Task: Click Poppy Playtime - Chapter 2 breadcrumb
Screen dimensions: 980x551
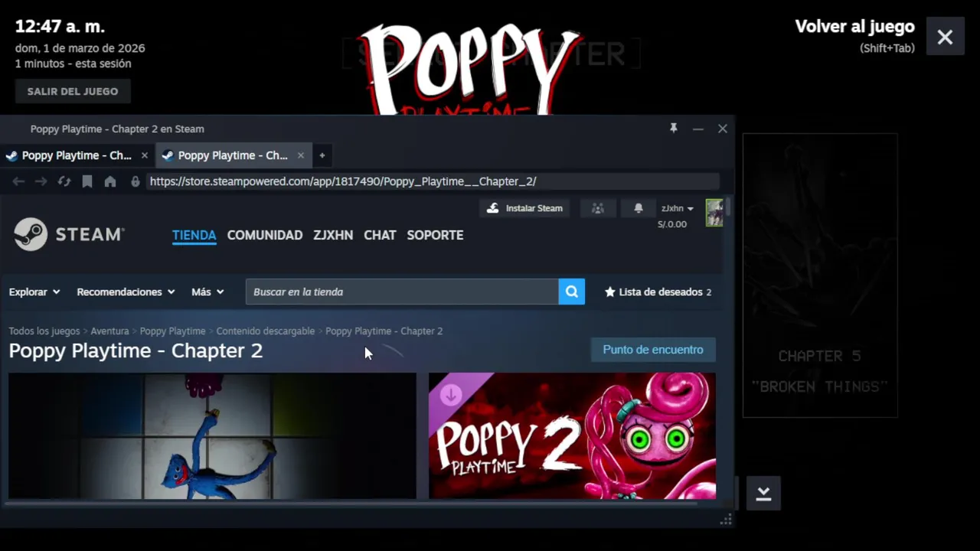Action: 384,331
